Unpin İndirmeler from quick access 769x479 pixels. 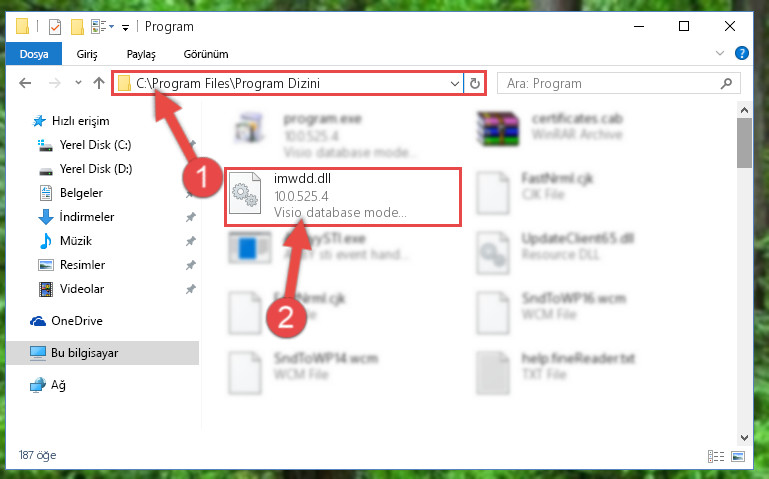191,217
